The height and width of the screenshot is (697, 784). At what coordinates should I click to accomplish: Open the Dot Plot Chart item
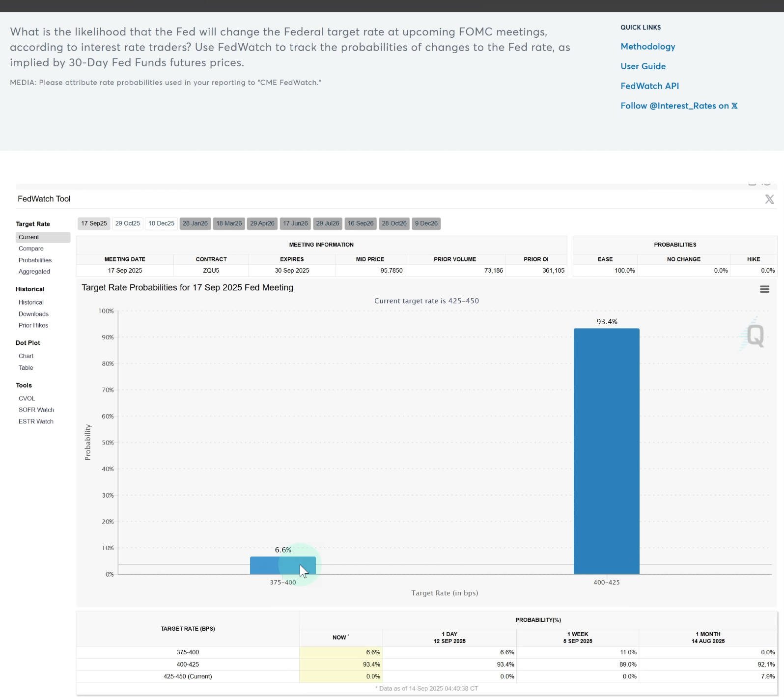click(x=26, y=356)
